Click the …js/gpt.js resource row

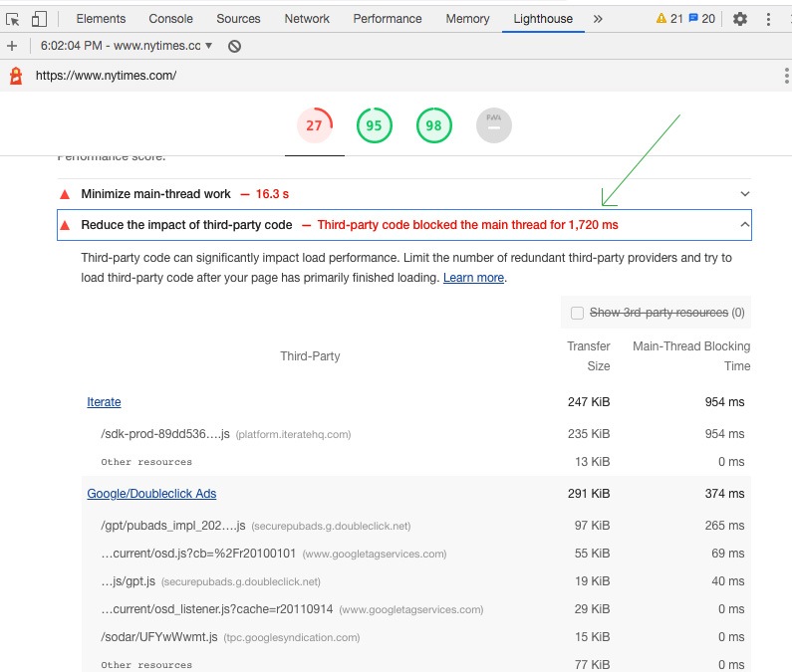pyautogui.click(x=416, y=581)
